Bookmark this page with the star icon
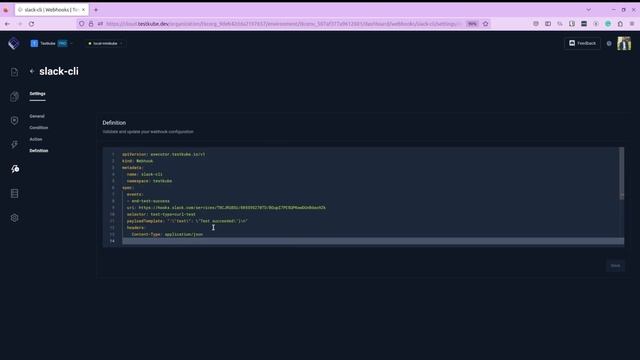 [485, 24]
